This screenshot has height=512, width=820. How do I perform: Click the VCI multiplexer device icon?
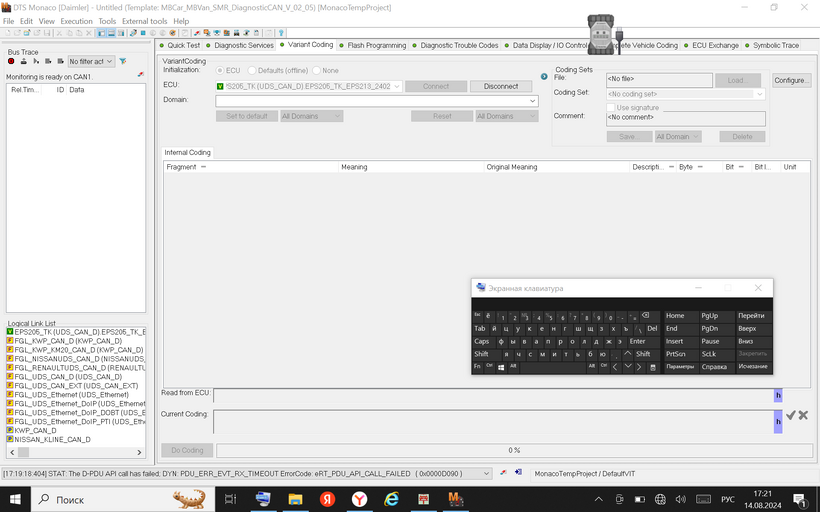click(601, 35)
